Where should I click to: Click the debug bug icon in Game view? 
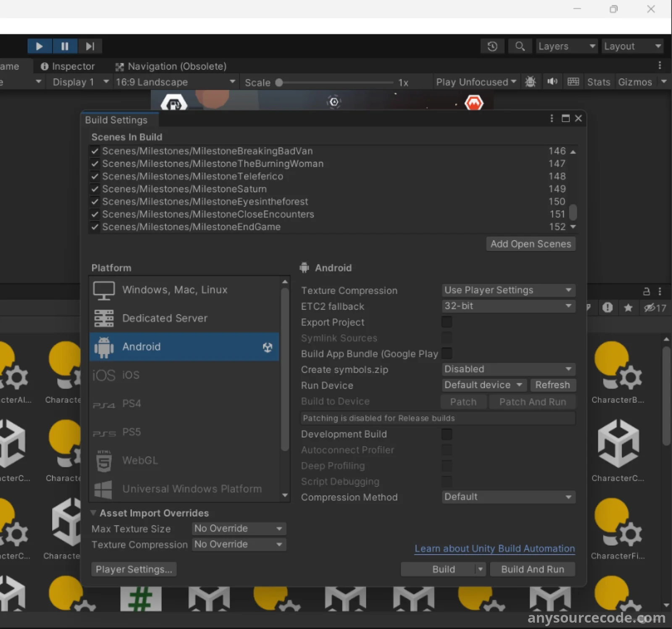(530, 82)
